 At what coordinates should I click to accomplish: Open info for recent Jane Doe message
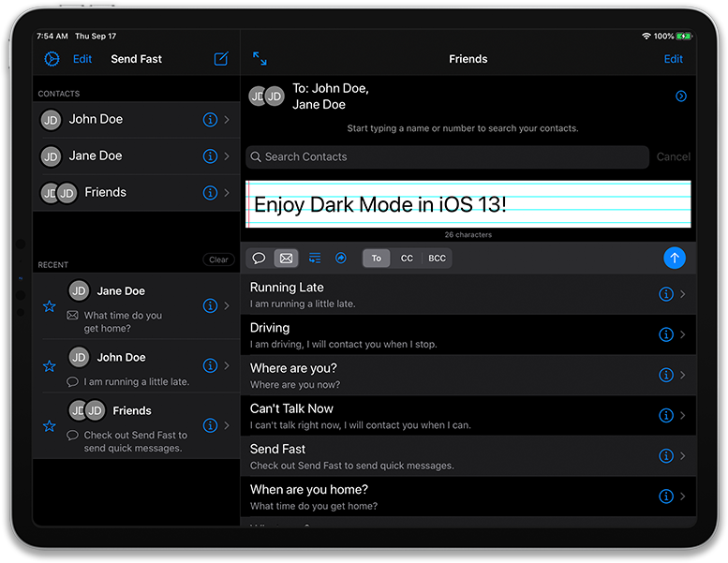(x=210, y=306)
